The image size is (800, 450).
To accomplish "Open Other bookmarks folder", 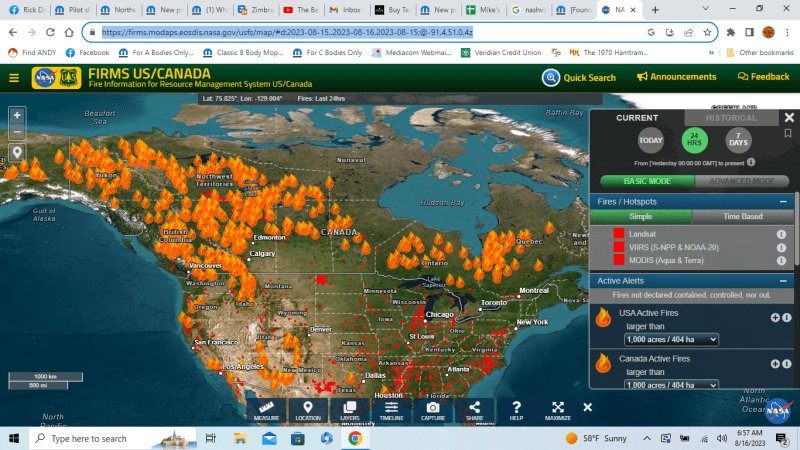I will pos(760,53).
